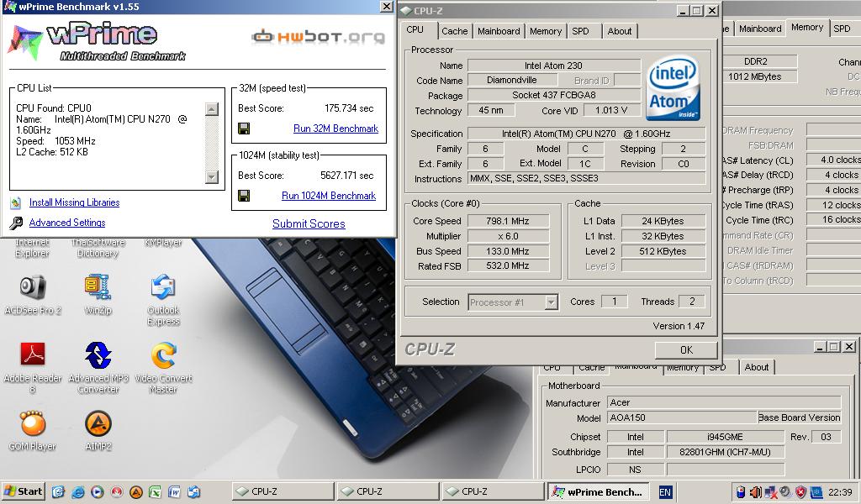Launch Internet Explorer from the quick launch bar

(78, 492)
